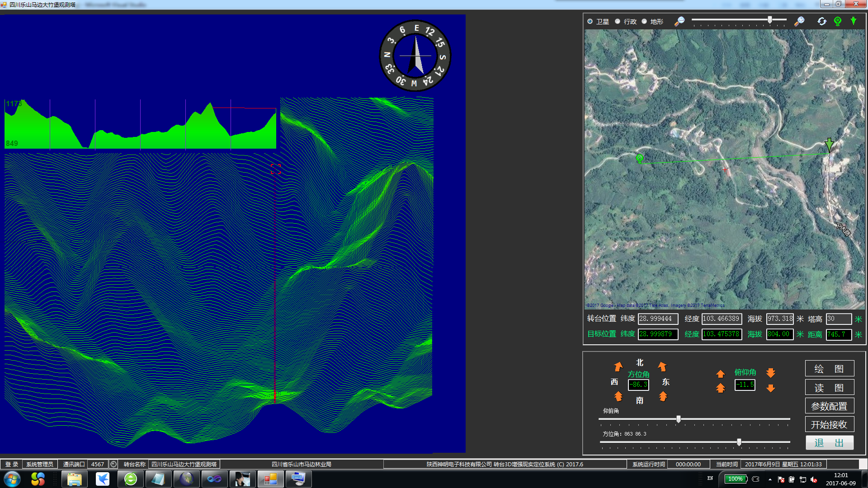Click the 退出 exit button

[x=829, y=443]
